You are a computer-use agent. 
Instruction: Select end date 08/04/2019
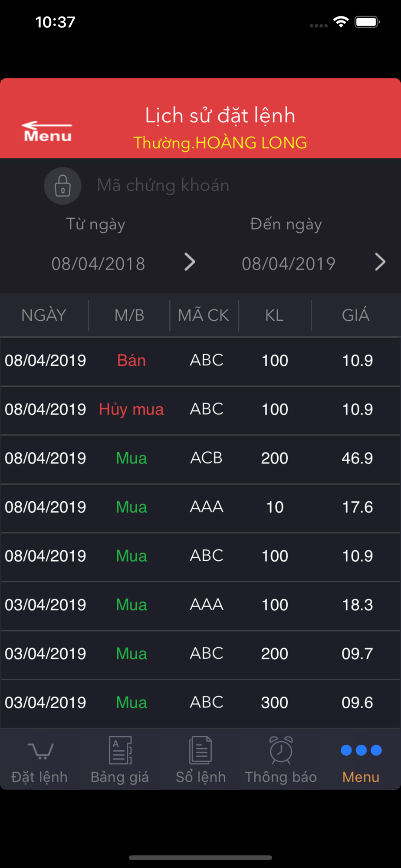coord(289,264)
